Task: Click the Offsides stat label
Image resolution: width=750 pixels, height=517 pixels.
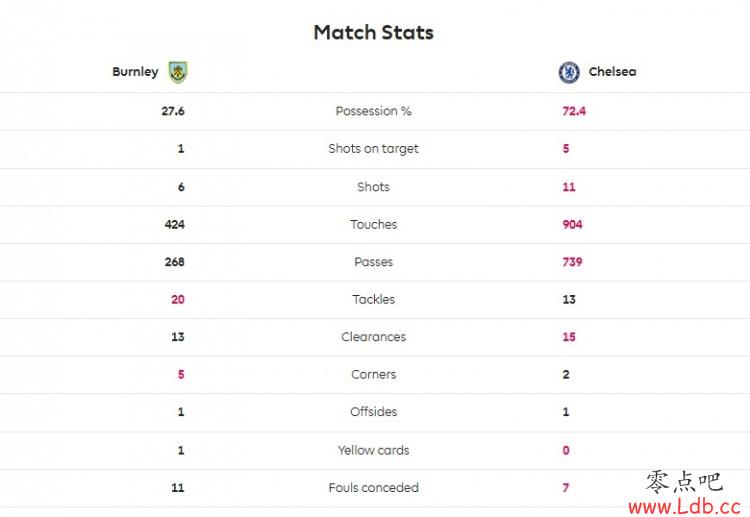Action: click(374, 412)
